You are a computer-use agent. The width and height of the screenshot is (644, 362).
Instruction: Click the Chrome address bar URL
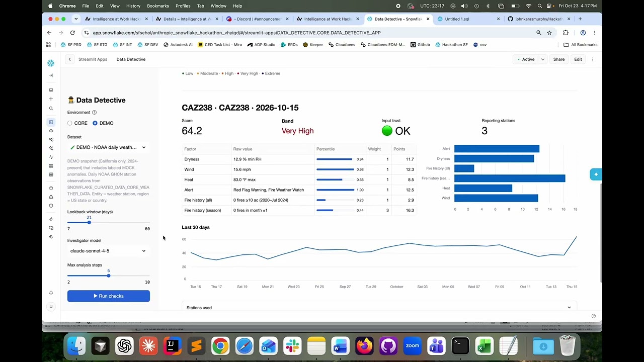click(x=236, y=33)
